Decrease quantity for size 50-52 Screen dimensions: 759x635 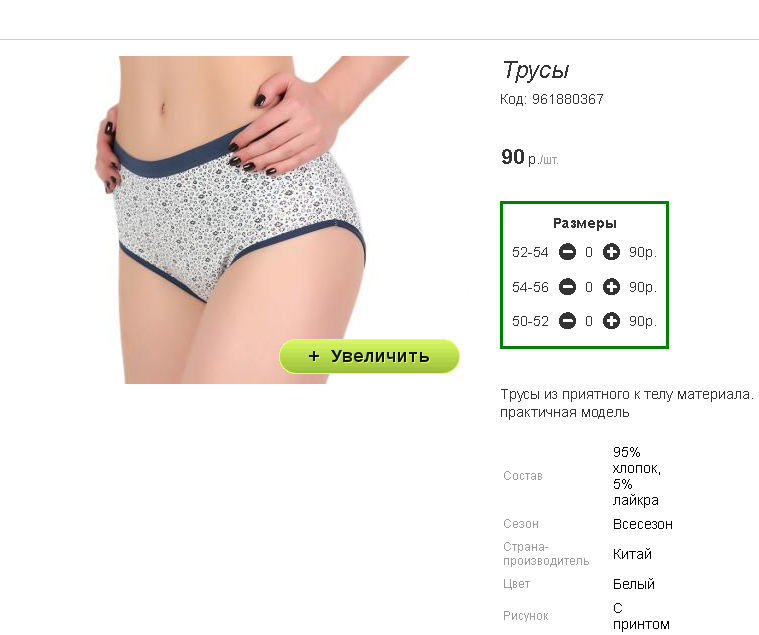click(567, 321)
